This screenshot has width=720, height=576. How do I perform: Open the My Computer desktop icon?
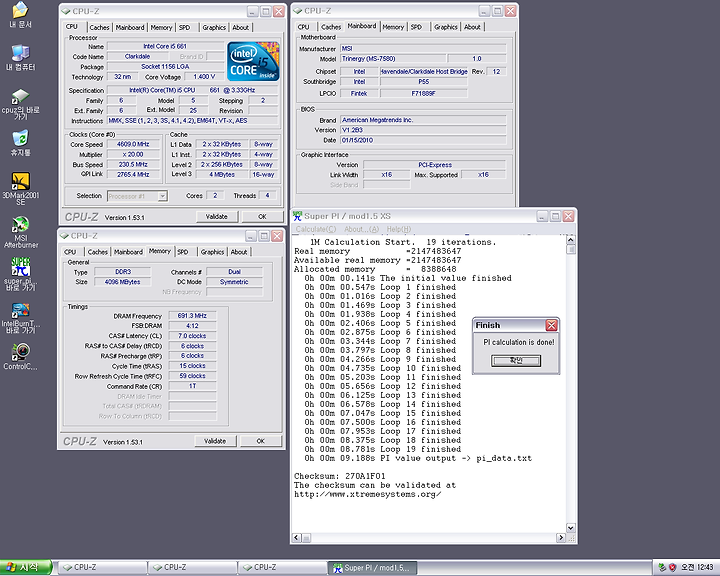20,57
